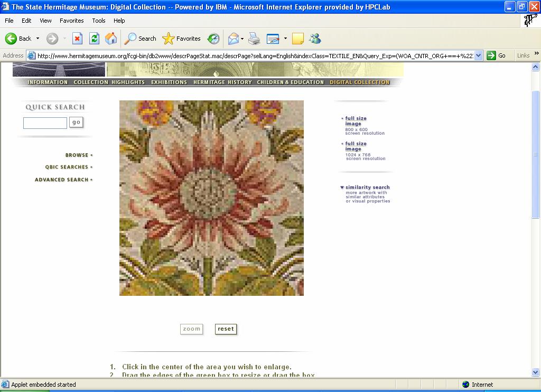Click the vertical scrollbar thumb
This screenshot has height=392, width=541.
pyautogui.click(x=536, y=154)
